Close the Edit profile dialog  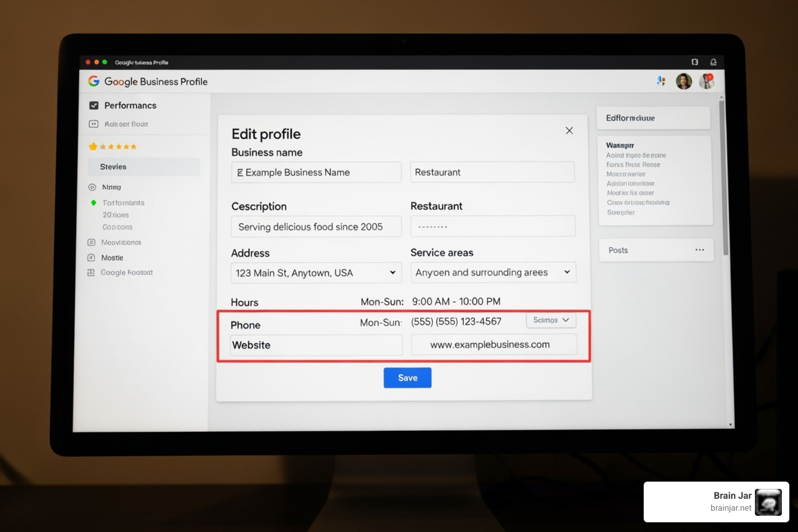(569, 130)
